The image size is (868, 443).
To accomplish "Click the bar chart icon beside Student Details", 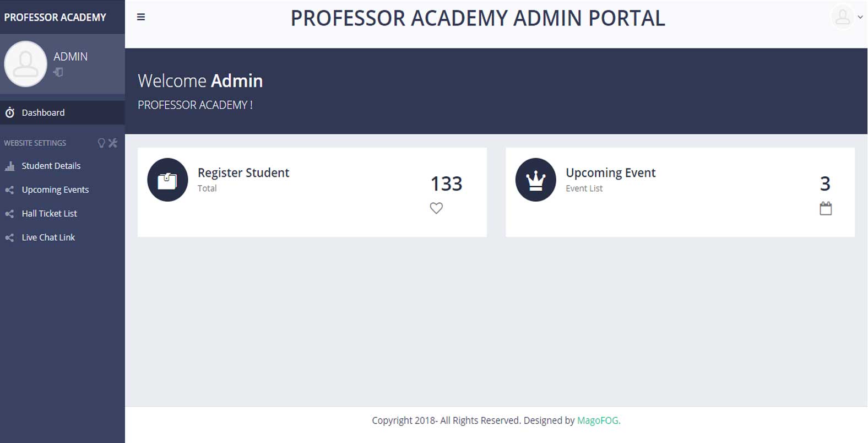I will click(x=9, y=166).
